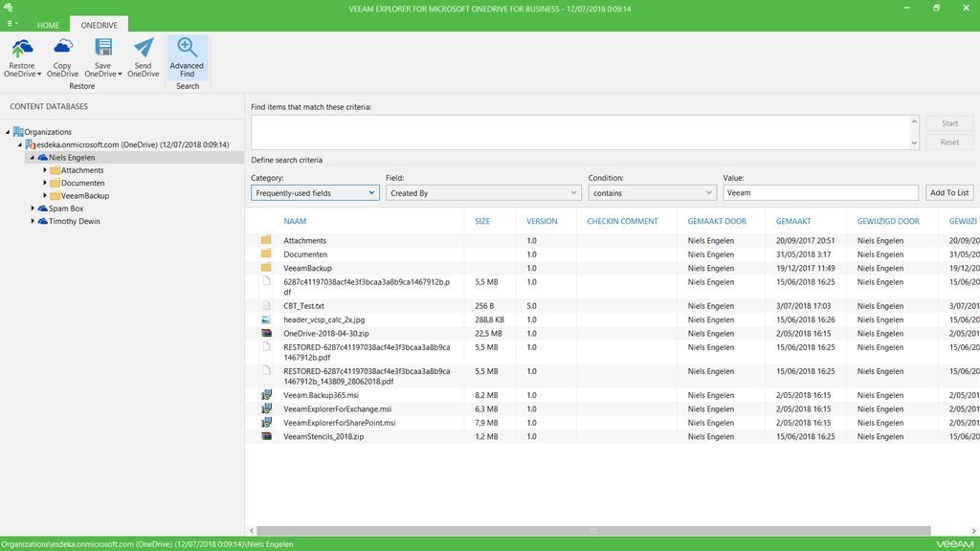Click the header_vcsp_calc_2x.jpg image icon
Screen dimensions: 980x551
click(x=266, y=320)
